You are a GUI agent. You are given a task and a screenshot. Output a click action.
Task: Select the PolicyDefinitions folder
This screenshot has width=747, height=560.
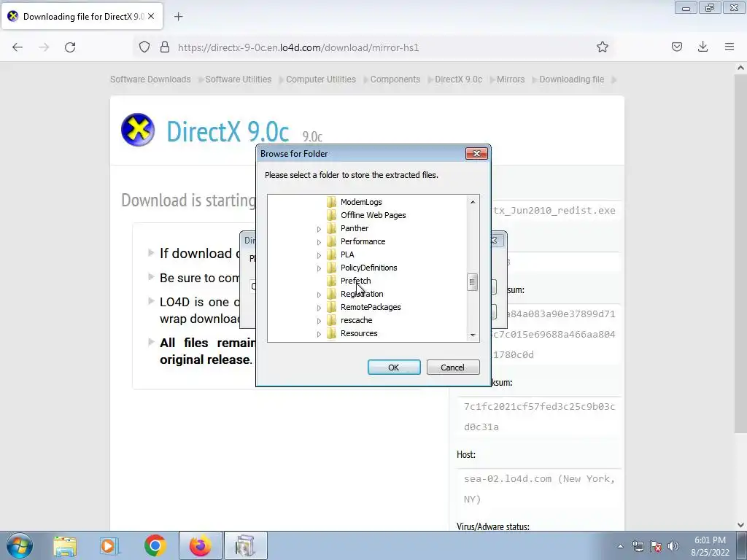(368, 268)
